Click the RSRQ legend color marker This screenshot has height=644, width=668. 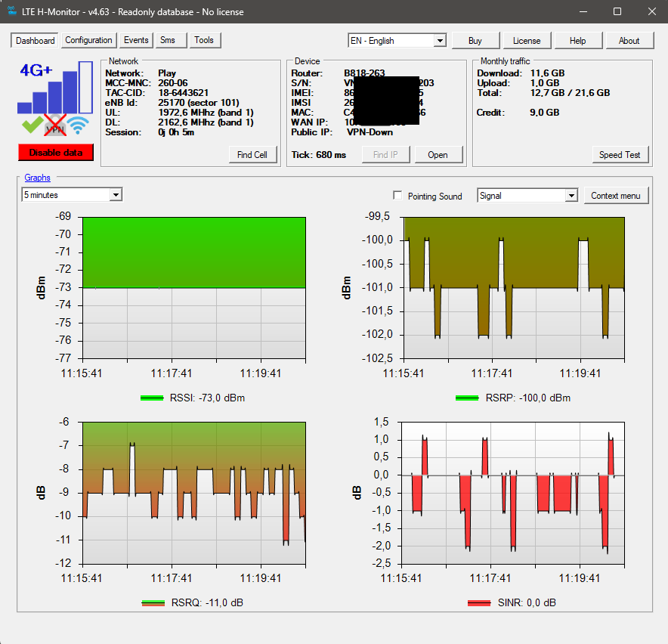click(x=153, y=603)
